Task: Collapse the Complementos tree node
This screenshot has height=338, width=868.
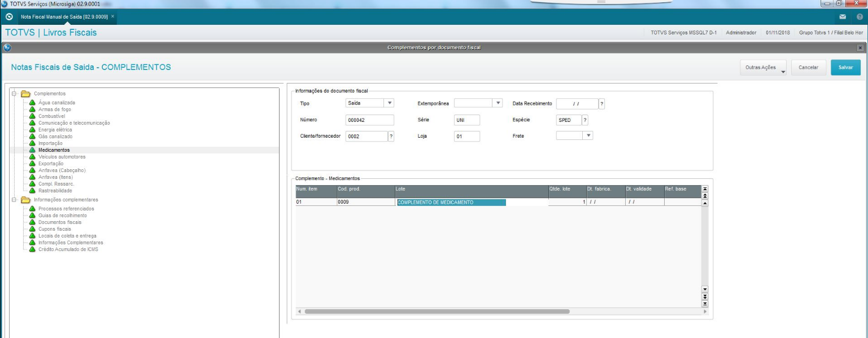Action: pyautogui.click(x=14, y=94)
